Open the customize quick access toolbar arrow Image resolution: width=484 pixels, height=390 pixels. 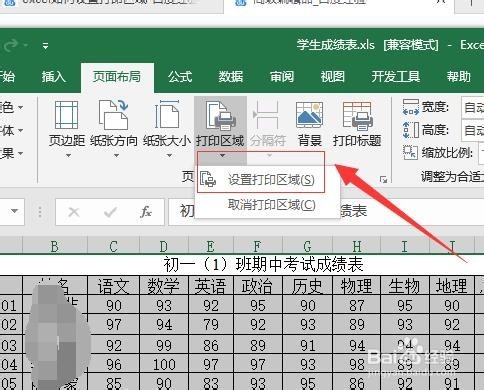pyautogui.click(x=45, y=45)
